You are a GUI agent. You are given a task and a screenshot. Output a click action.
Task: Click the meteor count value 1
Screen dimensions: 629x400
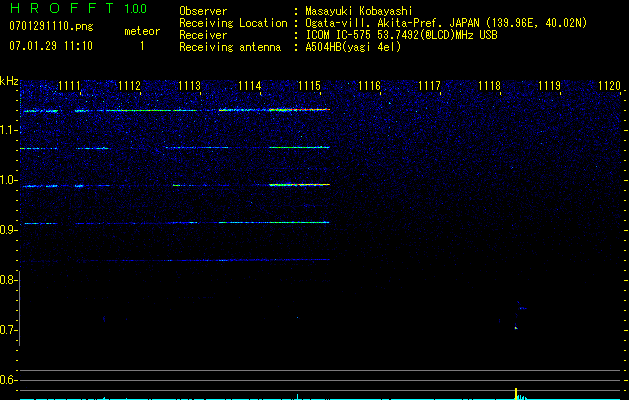tap(142, 46)
